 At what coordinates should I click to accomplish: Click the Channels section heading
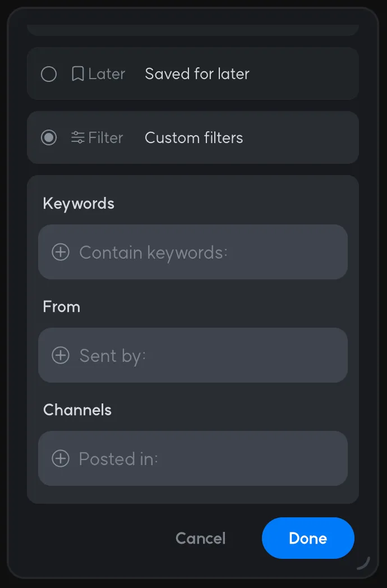[77, 410]
